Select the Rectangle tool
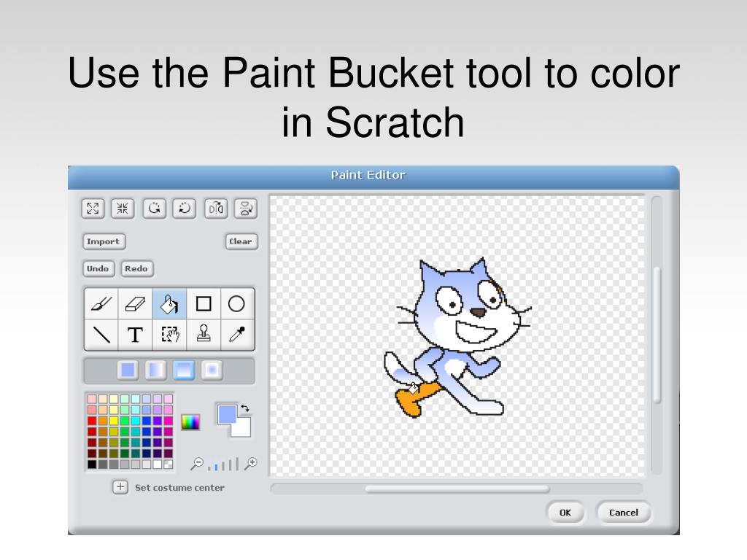Image resolution: width=747 pixels, height=560 pixels. pos(204,303)
